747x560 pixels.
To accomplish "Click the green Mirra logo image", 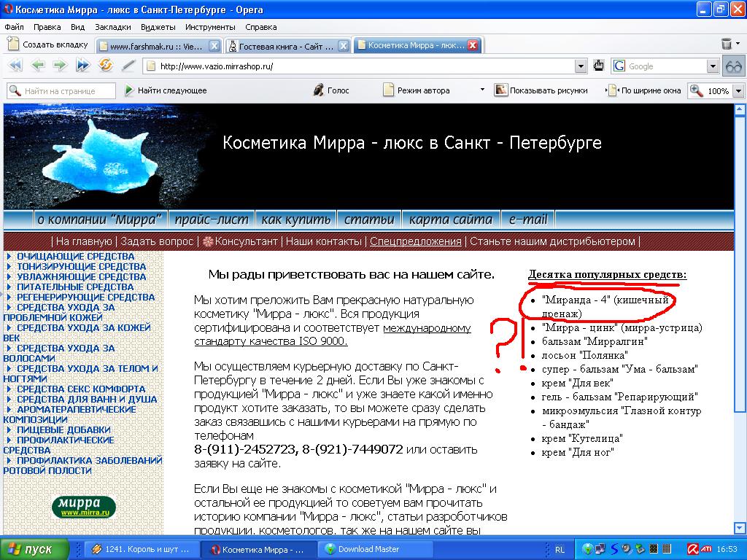I will 84,507.
